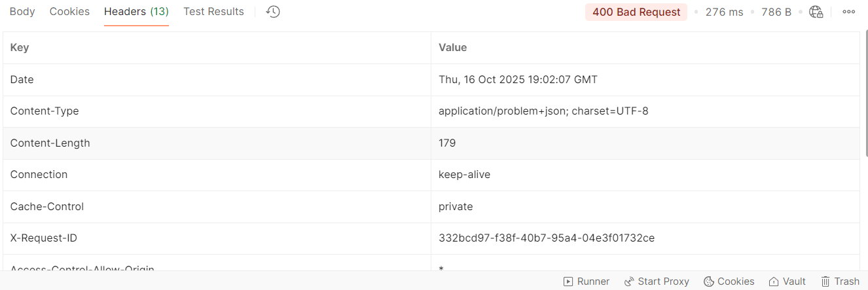This screenshot has height=290, width=868.
Task: Open the Runner from status bar
Action: click(x=587, y=281)
